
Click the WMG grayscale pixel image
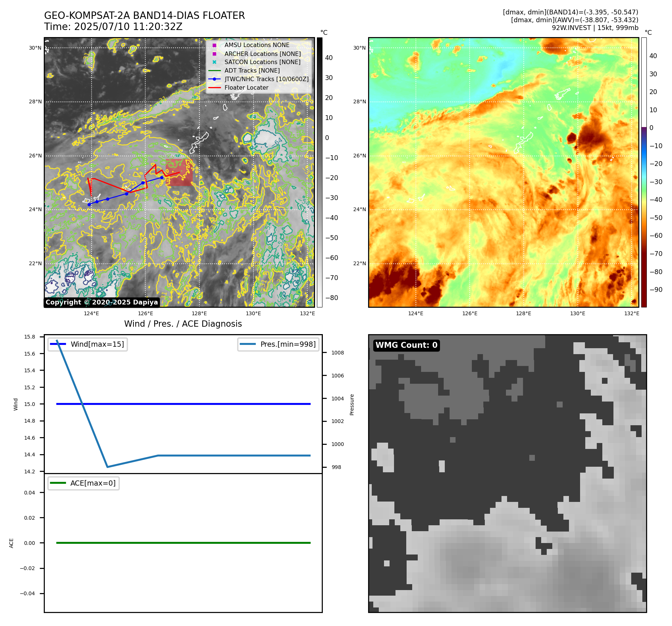click(507, 473)
